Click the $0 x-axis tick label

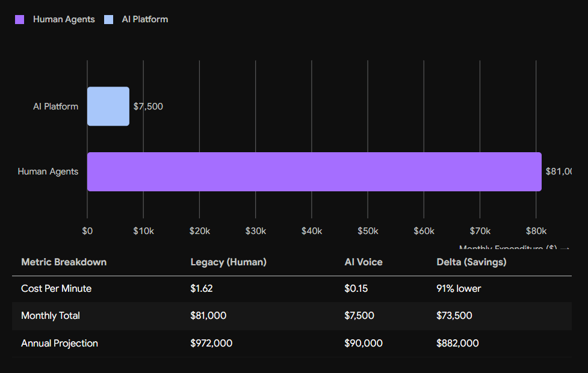pos(87,231)
